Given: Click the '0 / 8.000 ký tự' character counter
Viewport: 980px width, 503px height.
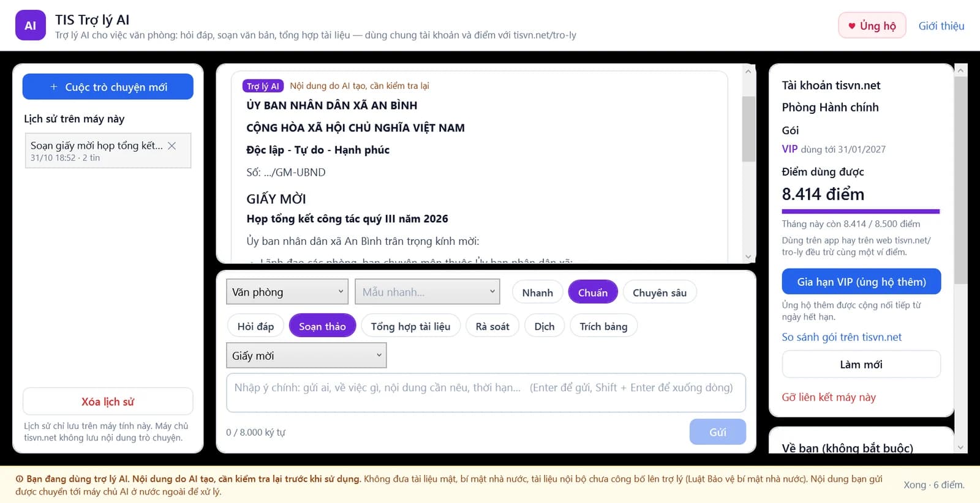Looking at the screenshot, I should 255,432.
